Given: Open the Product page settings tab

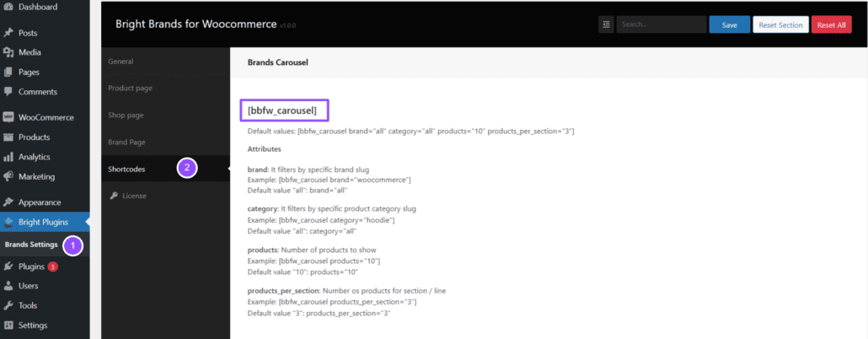Looking at the screenshot, I should (x=130, y=88).
